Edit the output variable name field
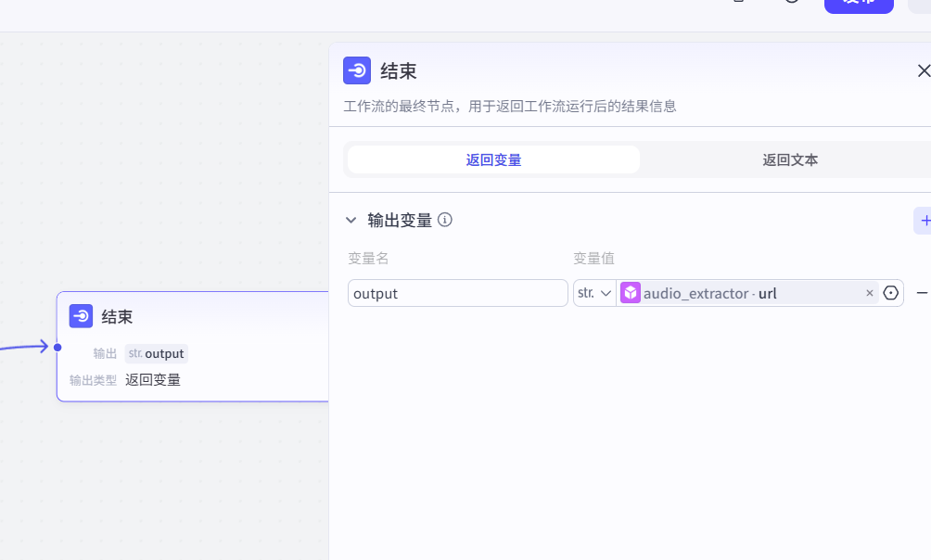Screen dimensions: 931x560 pos(458,293)
